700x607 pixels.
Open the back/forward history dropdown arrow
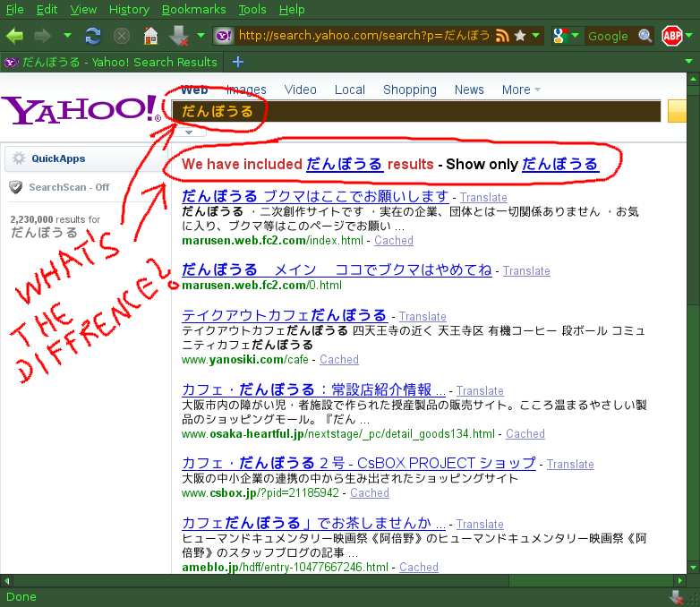pos(68,36)
